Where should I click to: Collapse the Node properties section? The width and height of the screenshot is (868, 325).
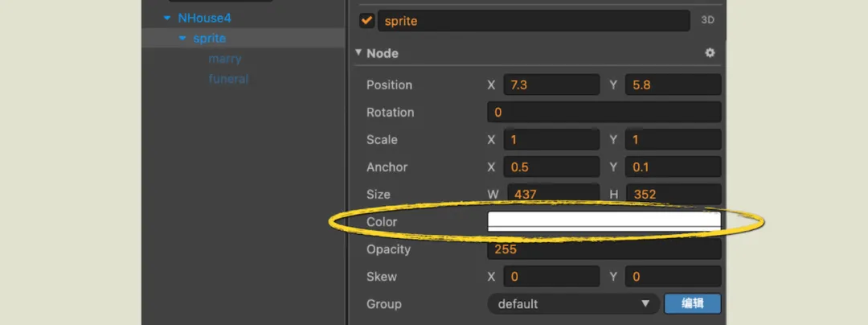tap(358, 53)
